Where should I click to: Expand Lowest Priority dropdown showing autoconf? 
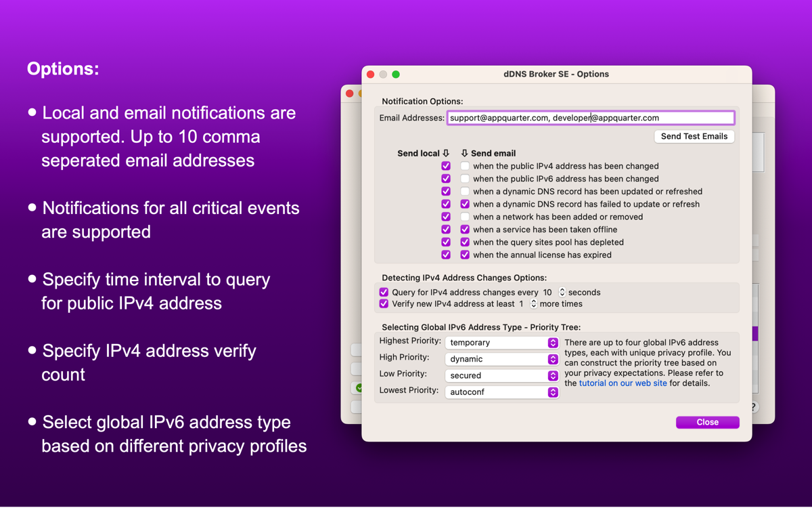pyautogui.click(x=501, y=392)
